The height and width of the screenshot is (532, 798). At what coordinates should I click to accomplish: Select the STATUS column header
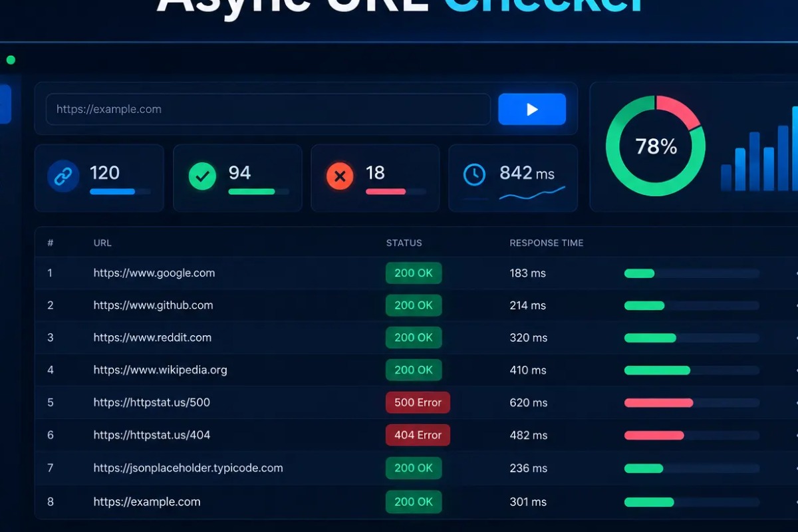click(x=404, y=243)
